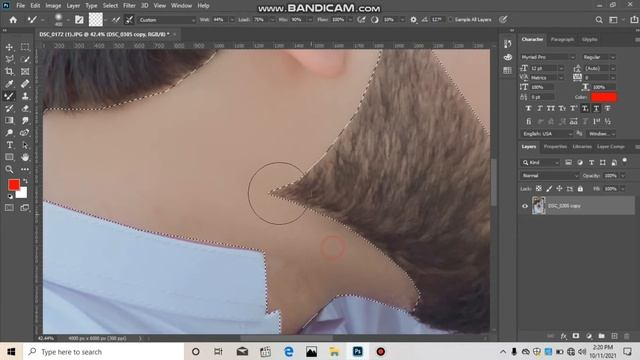Toggle Underline in Character panel
This screenshot has width=640, height=360.
[x=596, y=108]
